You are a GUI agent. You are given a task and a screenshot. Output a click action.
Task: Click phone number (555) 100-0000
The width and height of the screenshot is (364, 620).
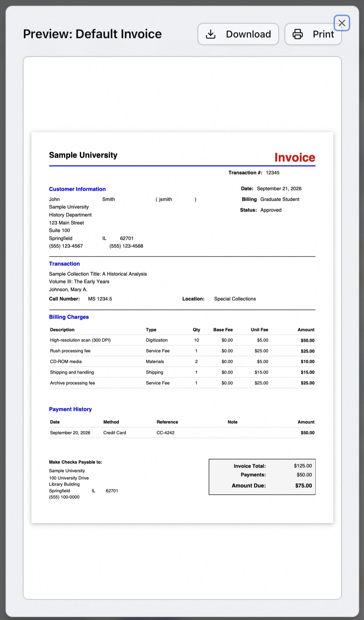(64, 497)
